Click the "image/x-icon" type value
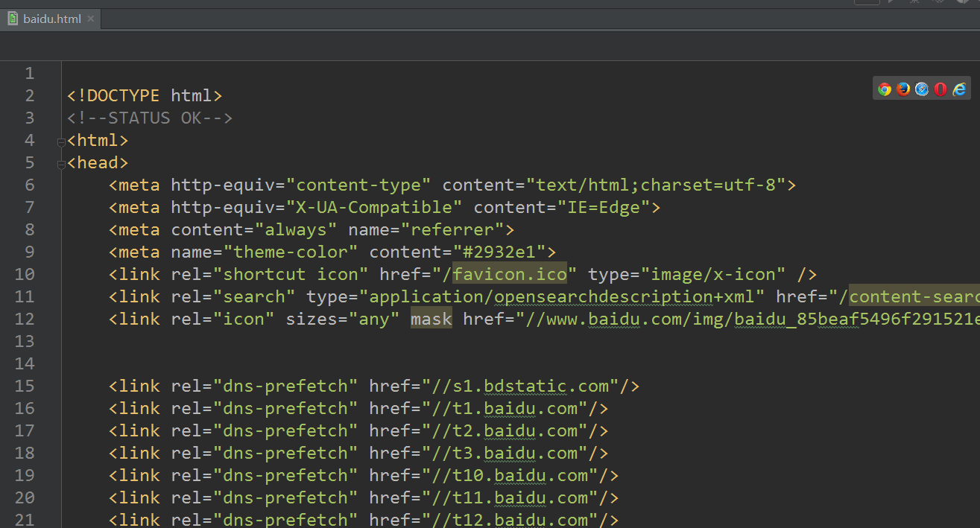Screen dimensions: 980x528 pos(713,274)
